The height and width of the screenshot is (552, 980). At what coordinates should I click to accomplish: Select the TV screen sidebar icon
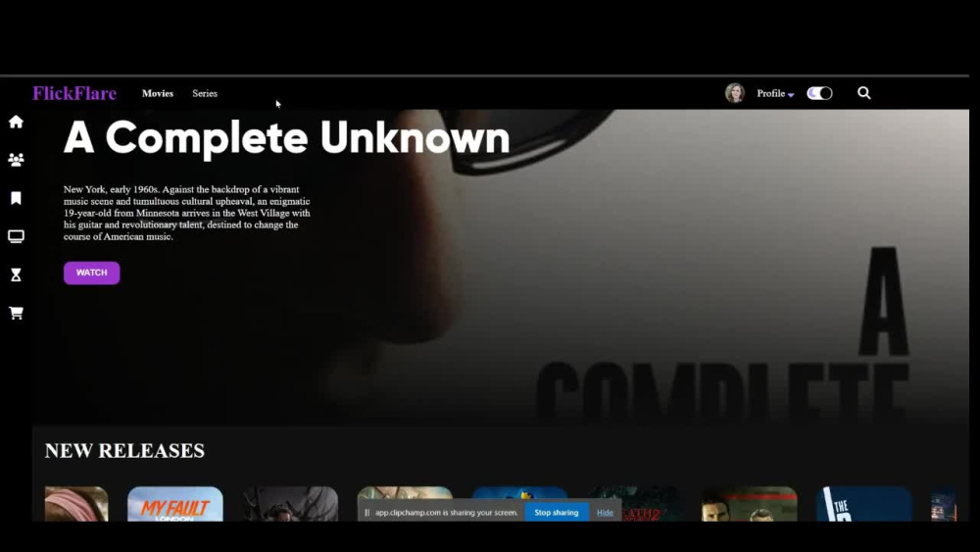17,236
